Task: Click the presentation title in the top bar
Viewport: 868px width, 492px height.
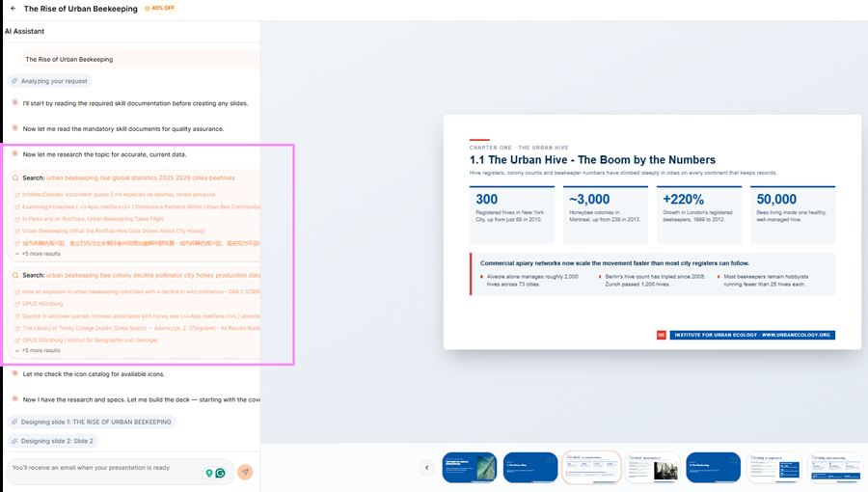Action: click(x=81, y=9)
